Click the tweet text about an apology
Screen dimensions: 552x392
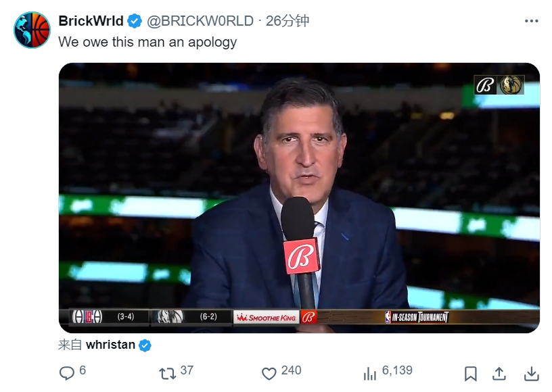[x=147, y=42]
